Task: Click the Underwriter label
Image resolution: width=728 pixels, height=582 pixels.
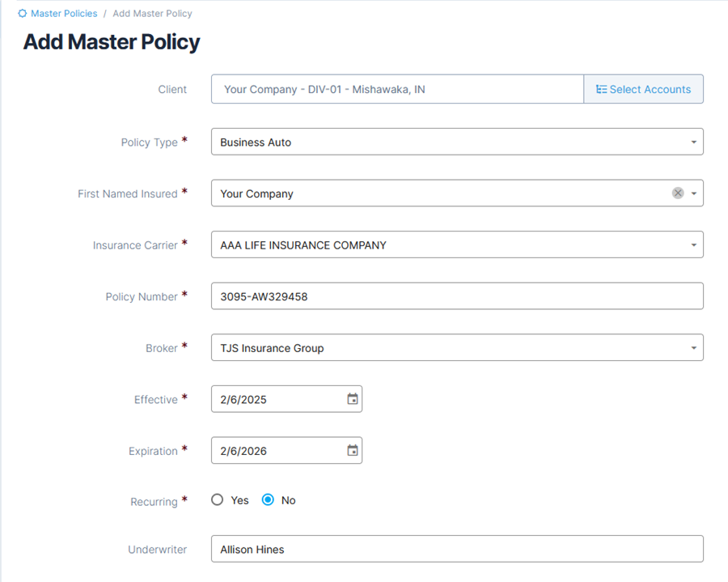Action: pyautogui.click(x=158, y=550)
